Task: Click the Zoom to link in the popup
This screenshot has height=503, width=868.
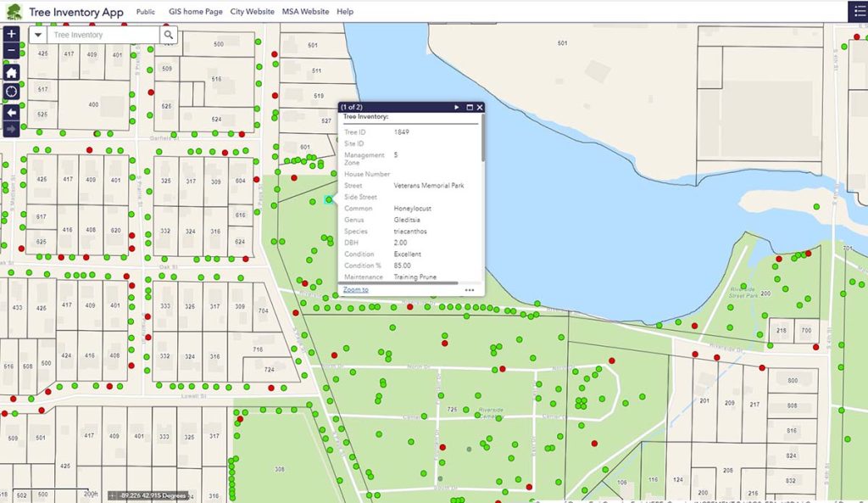Action: point(355,289)
